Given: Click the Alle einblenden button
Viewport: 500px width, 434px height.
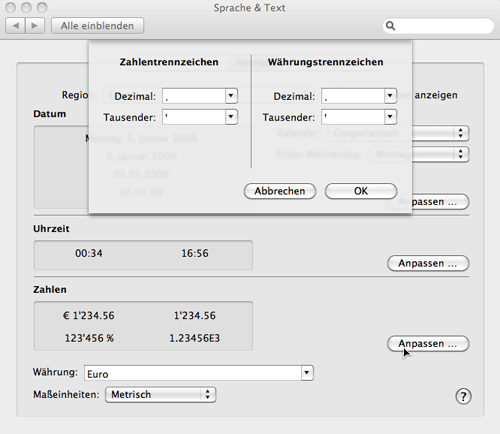Looking at the screenshot, I should pyautogui.click(x=97, y=26).
